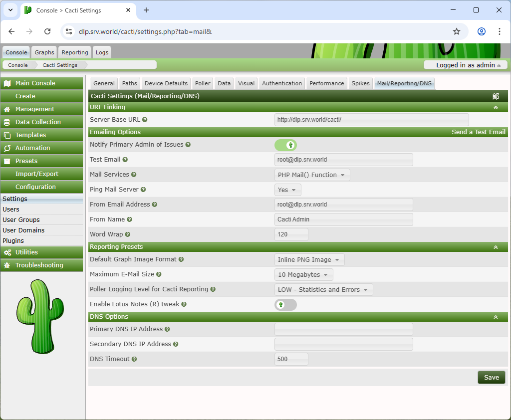This screenshot has height=420, width=511.
Task: Open the Graphs top tab
Action: (x=44, y=52)
